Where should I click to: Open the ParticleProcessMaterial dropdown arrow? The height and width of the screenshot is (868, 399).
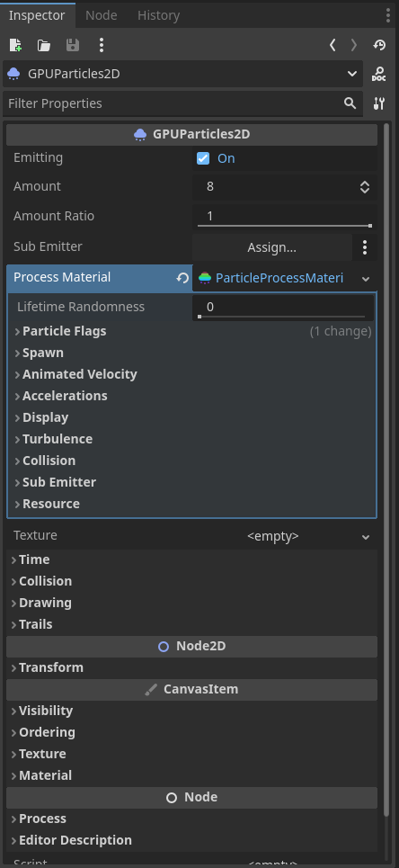click(x=365, y=279)
